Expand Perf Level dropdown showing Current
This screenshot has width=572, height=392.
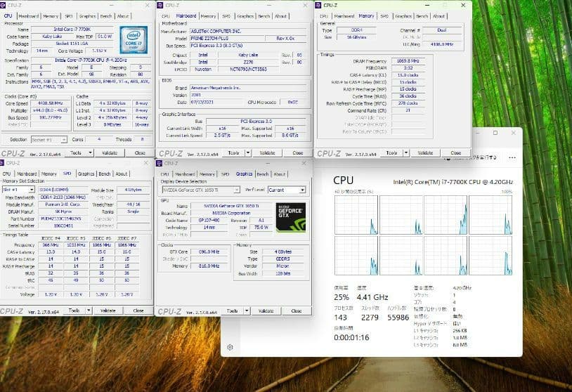(302, 190)
